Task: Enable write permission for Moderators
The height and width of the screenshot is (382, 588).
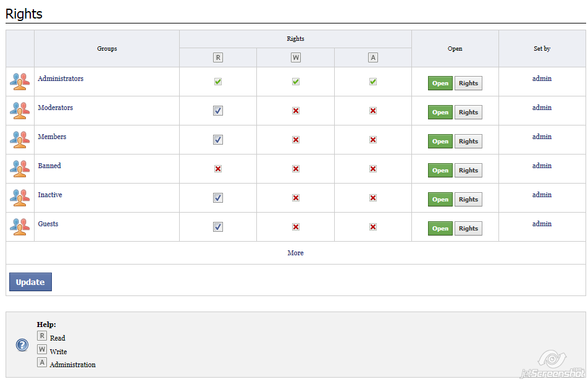Action: pyautogui.click(x=296, y=111)
